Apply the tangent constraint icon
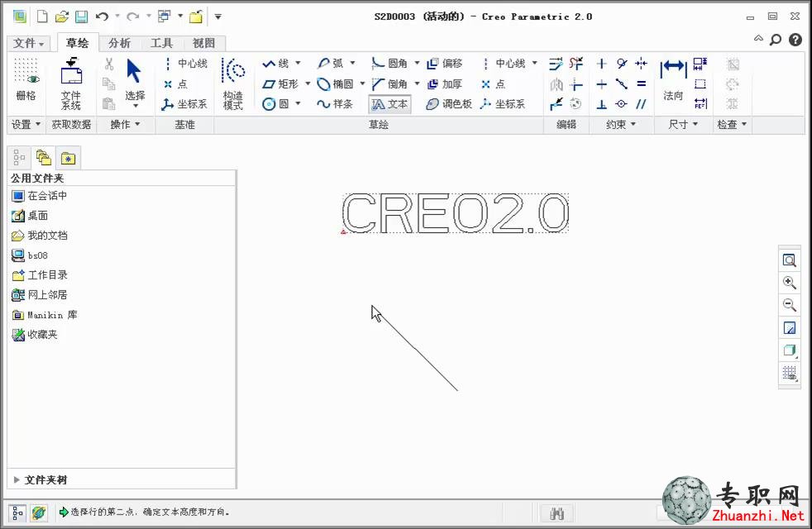This screenshot has height=529, width=812. pyautogui.click(x=622, y=64)
